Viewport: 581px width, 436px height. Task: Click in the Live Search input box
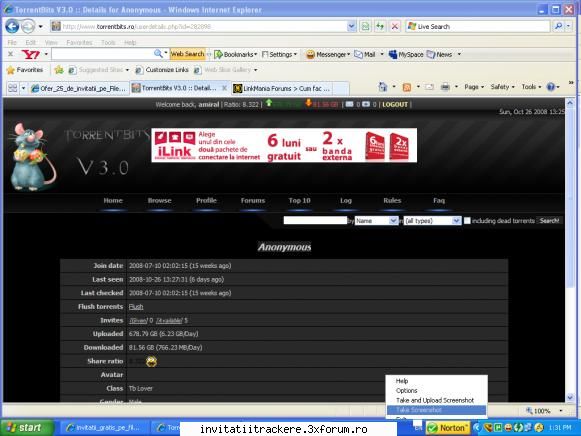click(x=478, y=26)
